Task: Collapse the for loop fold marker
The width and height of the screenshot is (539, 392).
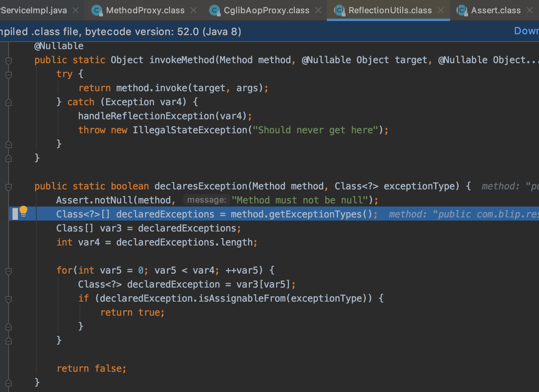Action: [x=9, y=271]
